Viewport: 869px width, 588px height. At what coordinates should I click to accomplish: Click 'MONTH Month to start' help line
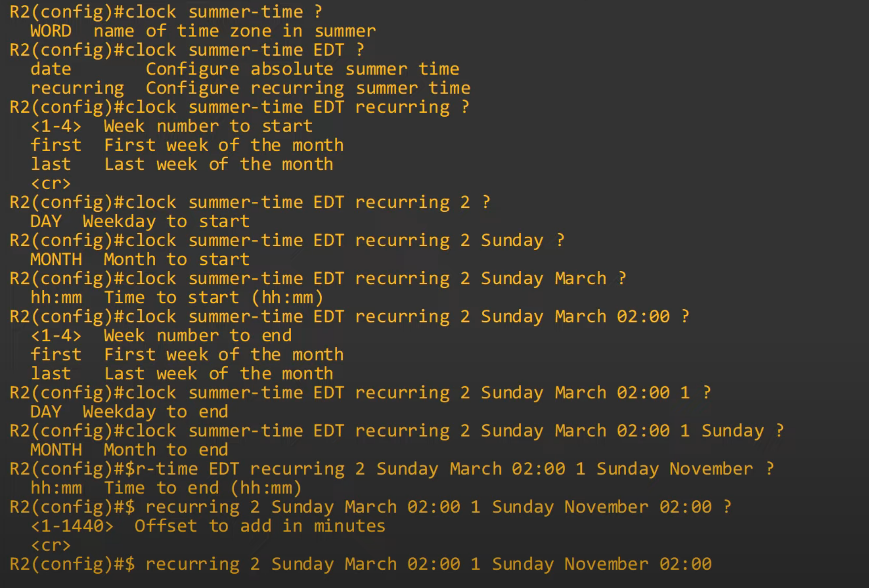[140, 260]
